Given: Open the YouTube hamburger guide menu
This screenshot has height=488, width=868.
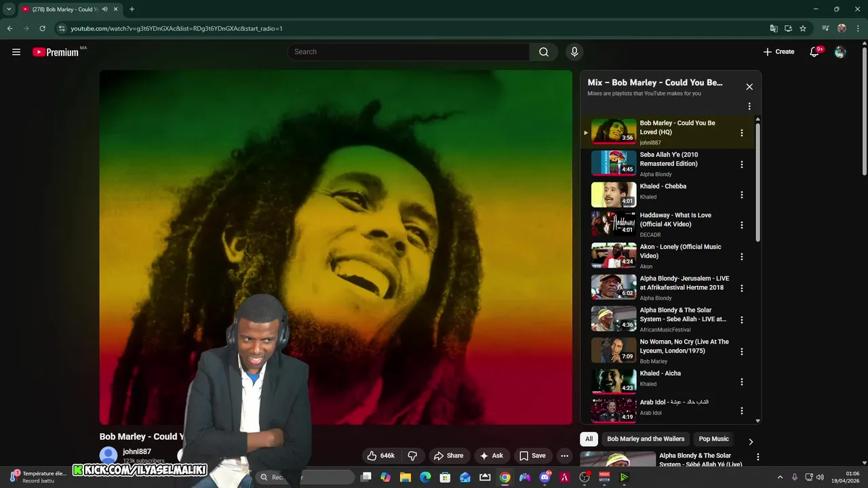Looking at the screenshot, I should tap(16, 52).
